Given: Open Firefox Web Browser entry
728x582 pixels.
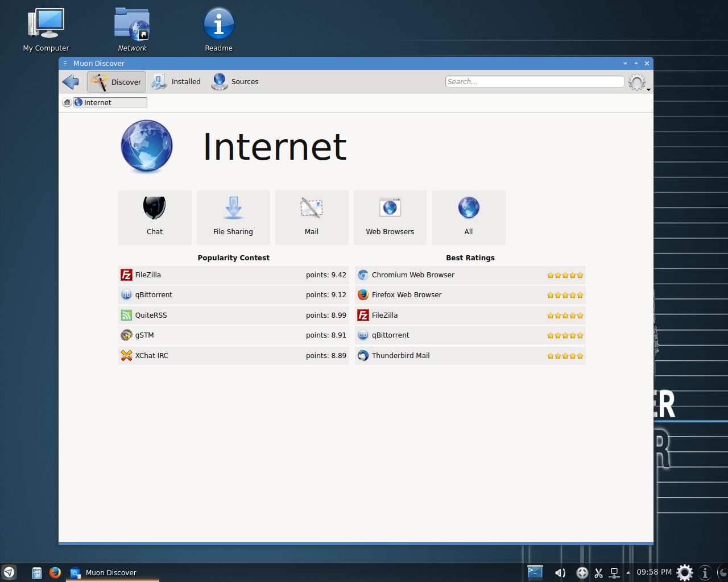Looking at the screenshot, I should click(x=470, y=295).
